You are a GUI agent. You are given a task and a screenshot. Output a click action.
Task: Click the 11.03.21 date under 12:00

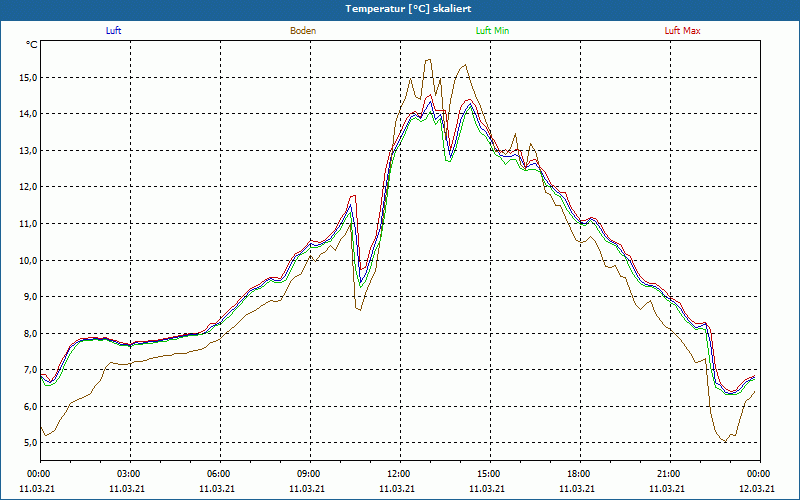click(x=397, y=488)
